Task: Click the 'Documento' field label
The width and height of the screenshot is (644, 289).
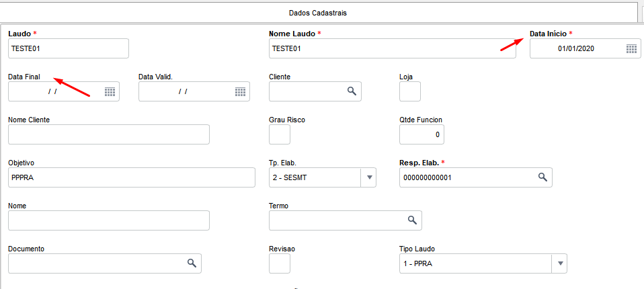Action: point(26,249)
